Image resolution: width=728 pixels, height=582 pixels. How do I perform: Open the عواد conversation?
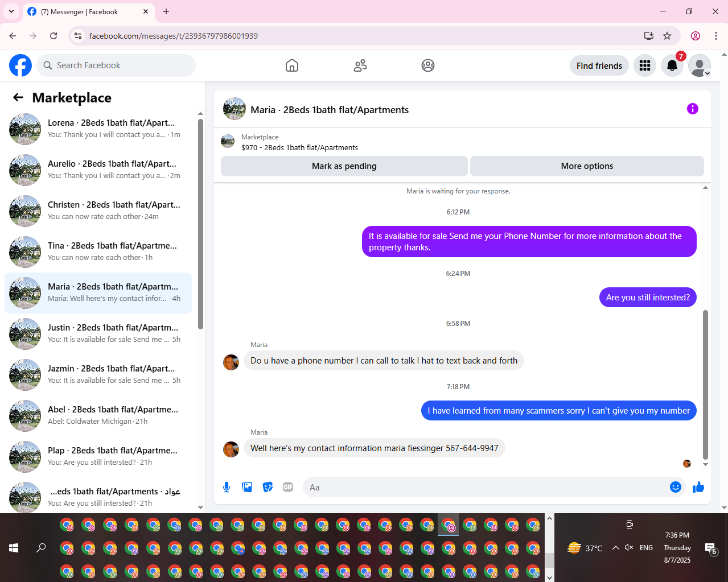98,496
